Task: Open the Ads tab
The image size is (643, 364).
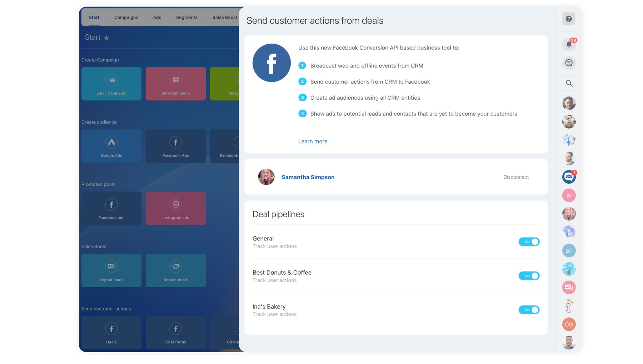Action: tap(157, 18)
